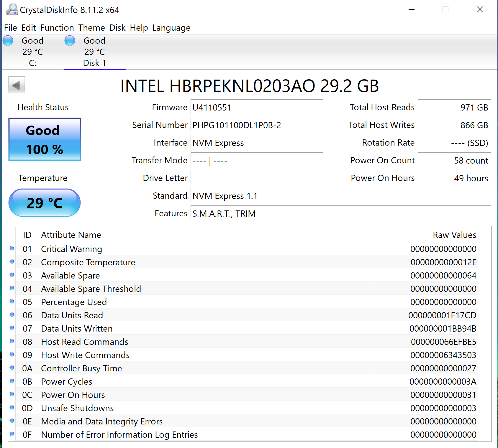Click the blue status orb for Disk 1
The image size is (498, 448).
pyautogui.click(x=70, y=41)
